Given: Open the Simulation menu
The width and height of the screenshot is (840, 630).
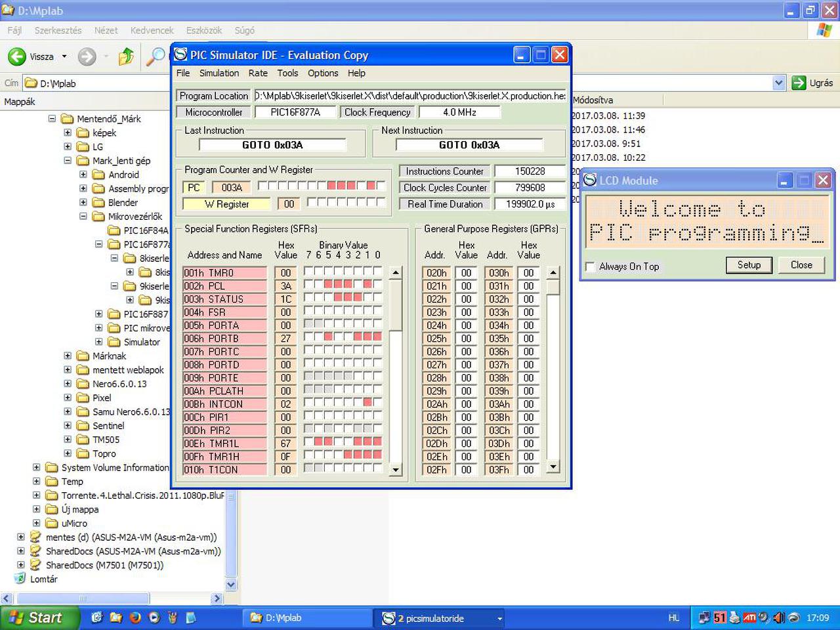Looking at the screenshot, I should (219, 73).
